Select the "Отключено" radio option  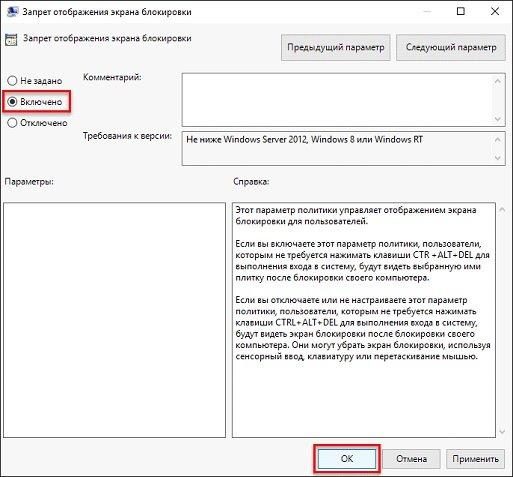click(x=12, y=123)
